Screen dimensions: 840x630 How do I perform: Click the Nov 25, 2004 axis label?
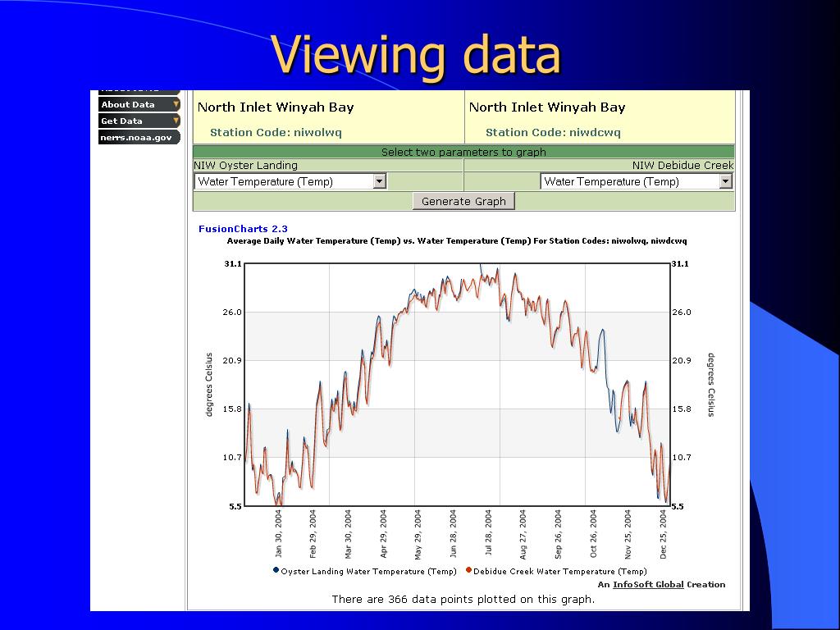(x=628, y=533)
